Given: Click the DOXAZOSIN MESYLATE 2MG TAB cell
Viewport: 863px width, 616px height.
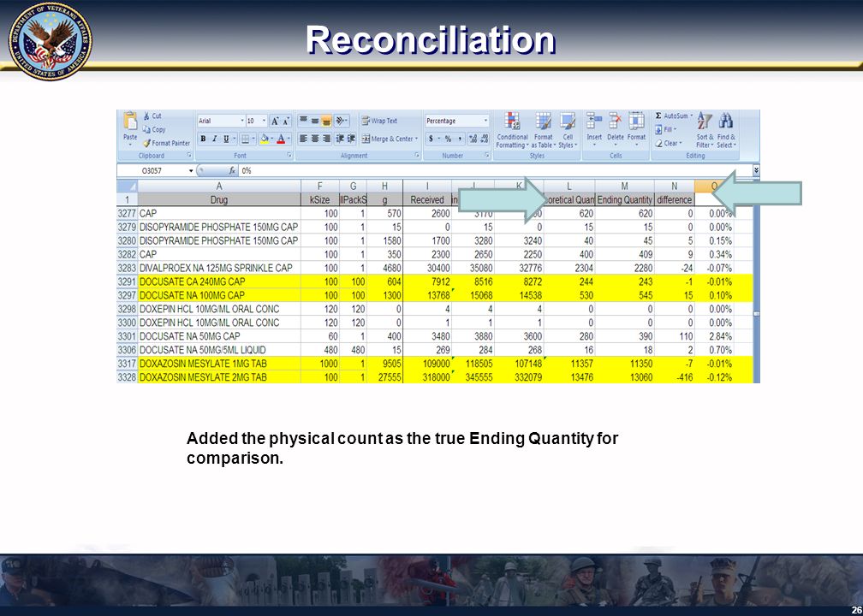Looking at the screenshot, I should (219, 377).
